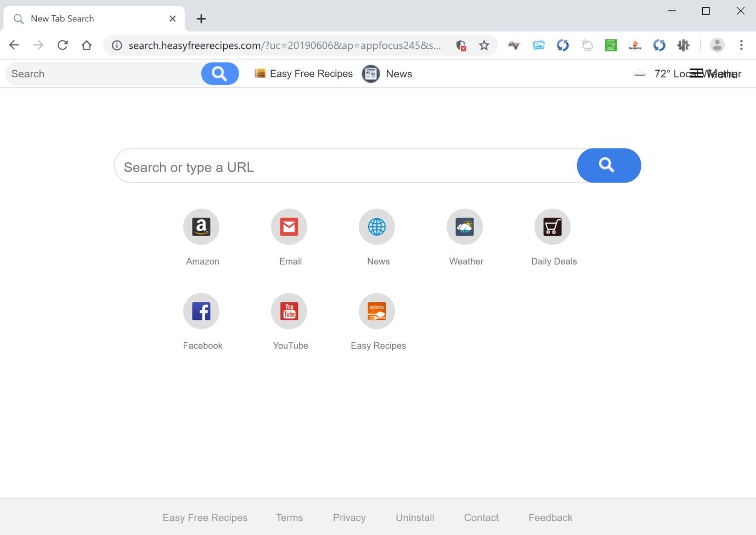Submit the main center search
756x535 pixels.
click(608, 166)
